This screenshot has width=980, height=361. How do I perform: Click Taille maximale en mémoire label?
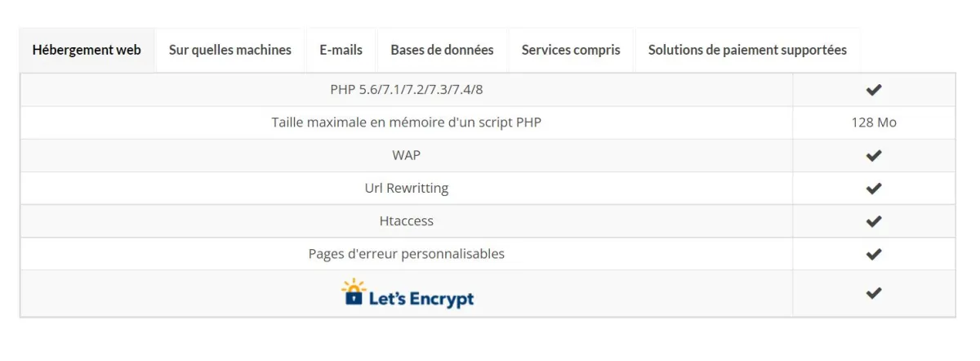tap(406, 123)
